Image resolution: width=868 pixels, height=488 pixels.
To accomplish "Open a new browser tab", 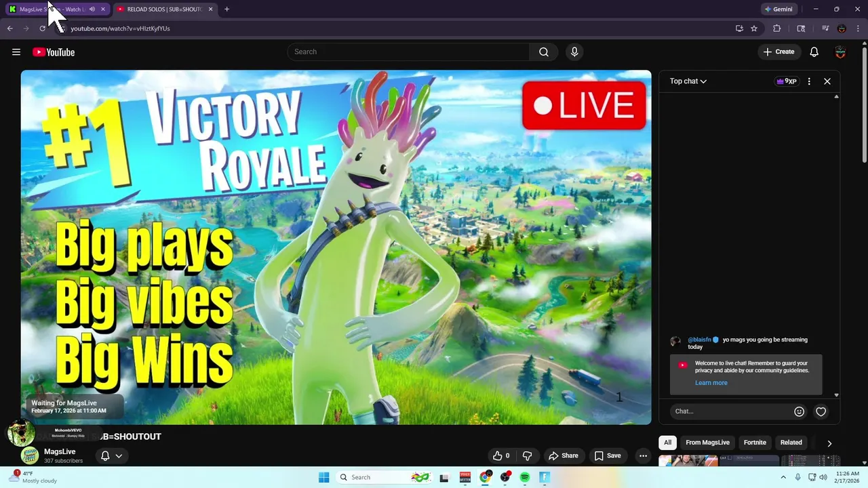I will pos(226,9).
